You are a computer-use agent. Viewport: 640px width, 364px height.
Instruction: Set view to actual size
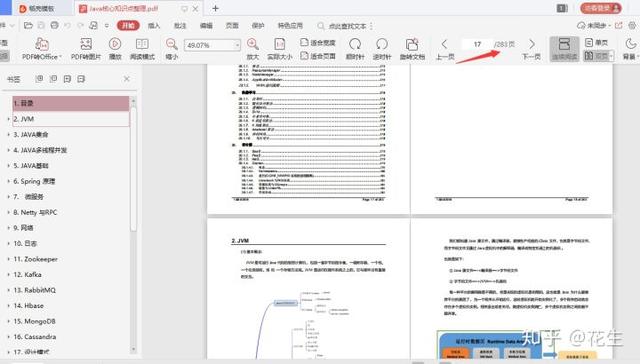(280, 49)
